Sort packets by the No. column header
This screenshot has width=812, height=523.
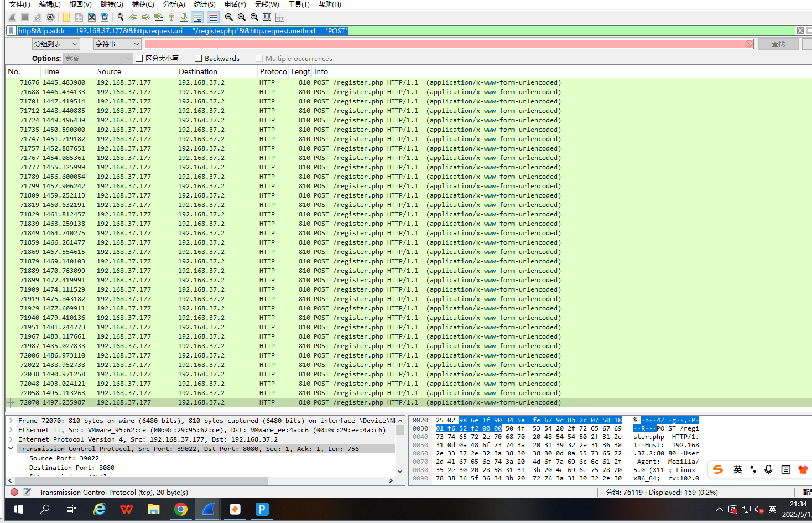[23, 71]
